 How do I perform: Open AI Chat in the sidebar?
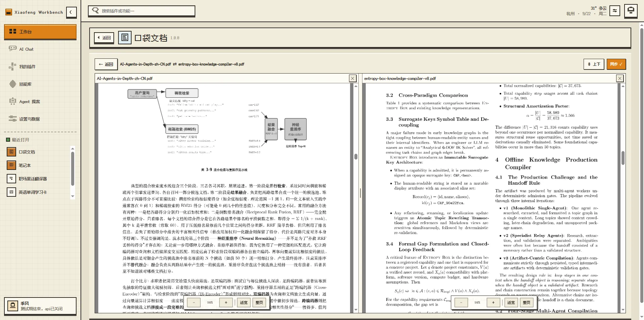40,49
